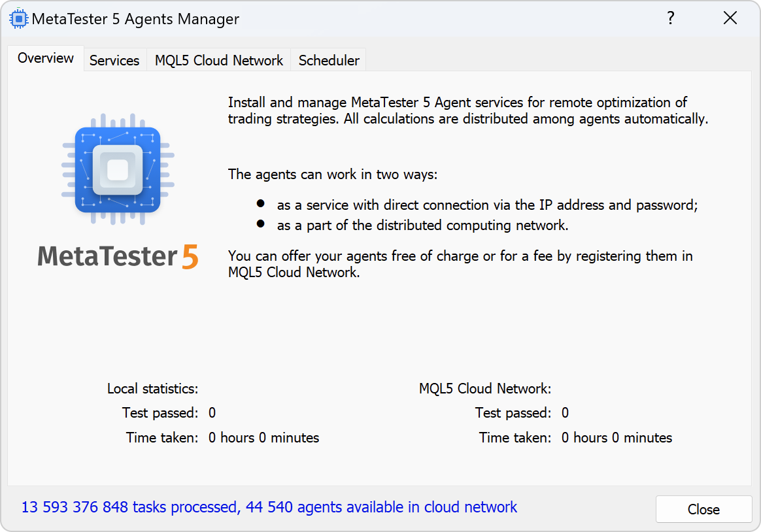Screen dimensions: 761x532
Task: Click the local Test passed value
Action: pos(212,413)
